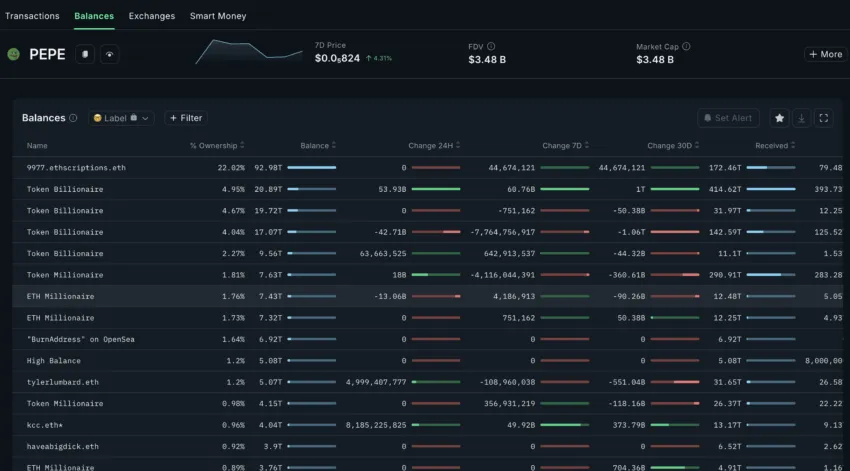Click the Set Alert button
The width and height of the screenshot is (850, 471).
pos(728,118)
